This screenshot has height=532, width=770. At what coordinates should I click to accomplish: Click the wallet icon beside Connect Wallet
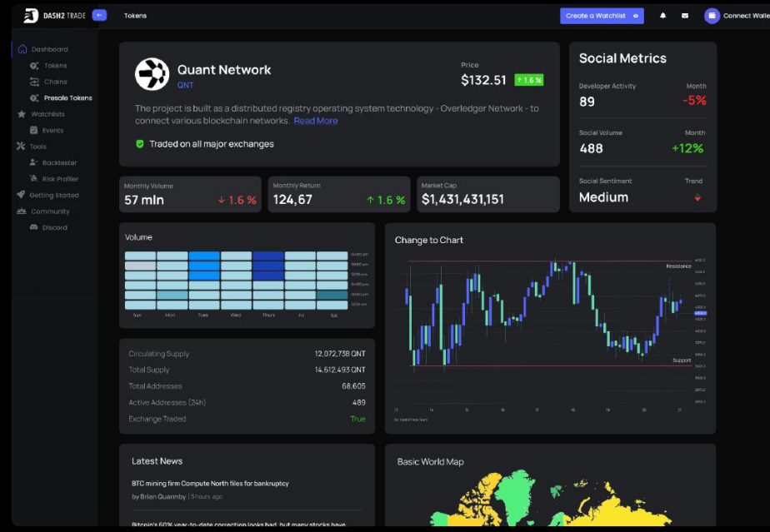pos(712,16)
